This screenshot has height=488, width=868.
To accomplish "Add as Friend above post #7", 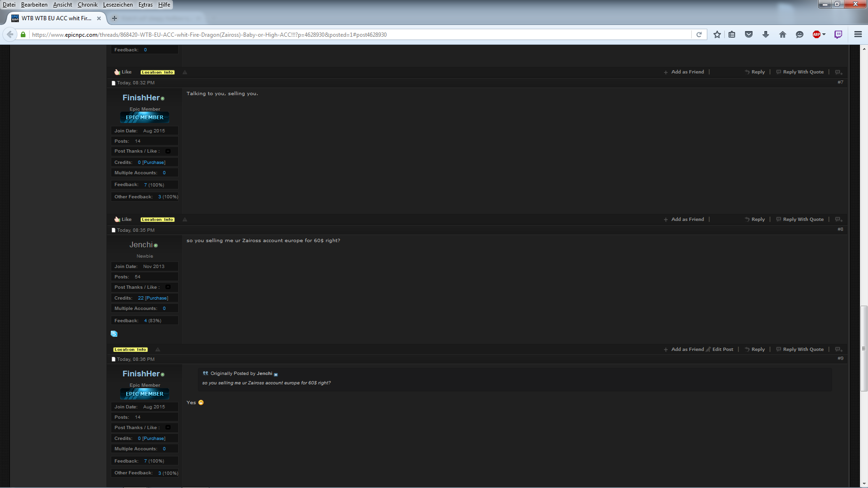I will point(684,72).
